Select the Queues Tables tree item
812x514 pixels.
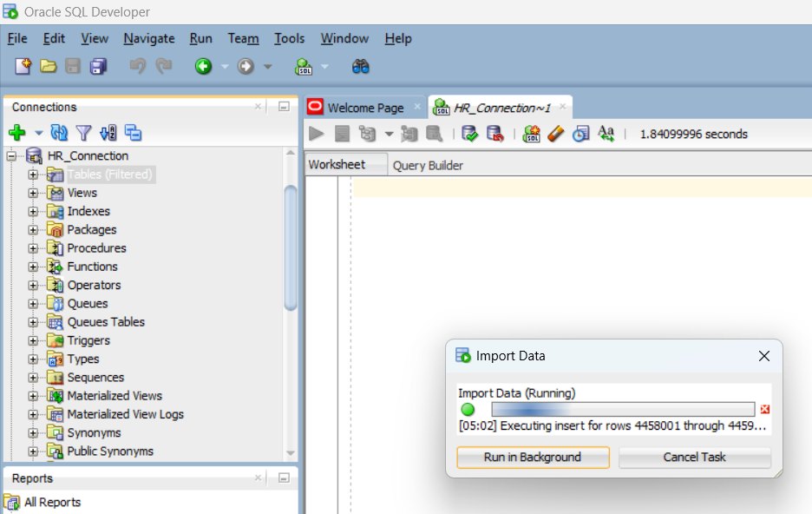tap(106, 322)
